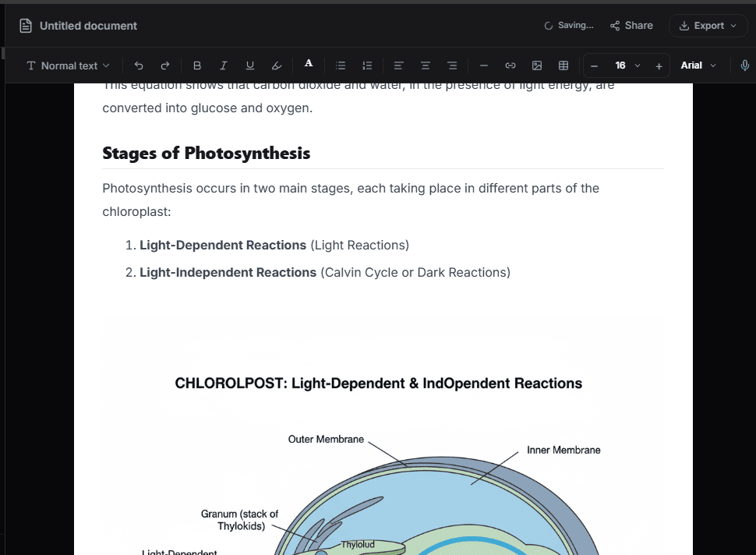Screen dimensions: 756x555
Task: Insert a horizontal divider line
Action: (483, 65)
